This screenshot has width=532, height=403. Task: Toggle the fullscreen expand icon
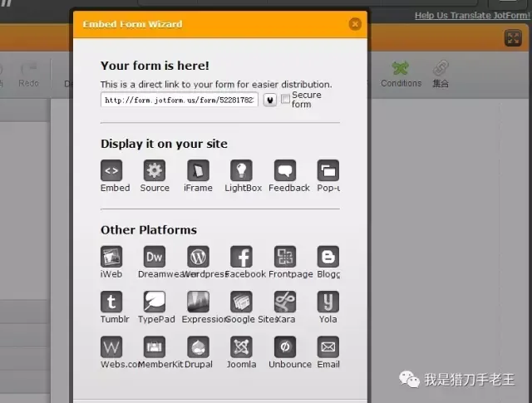(x=513, y=38)
